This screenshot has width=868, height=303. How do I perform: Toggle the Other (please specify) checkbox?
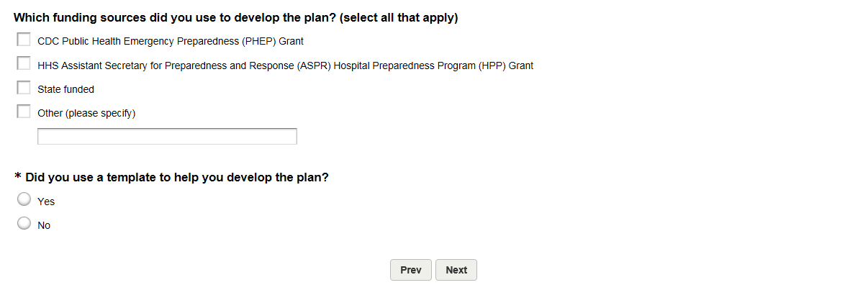24,112
